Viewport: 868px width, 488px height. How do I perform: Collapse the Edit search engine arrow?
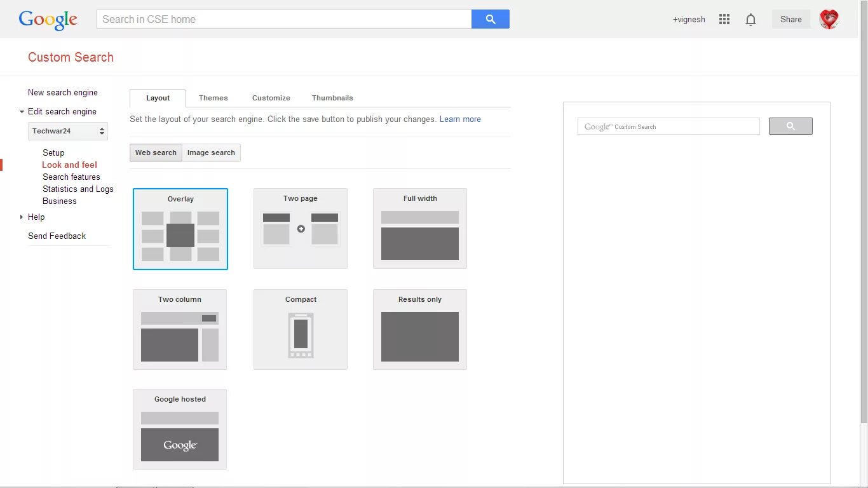22,112
